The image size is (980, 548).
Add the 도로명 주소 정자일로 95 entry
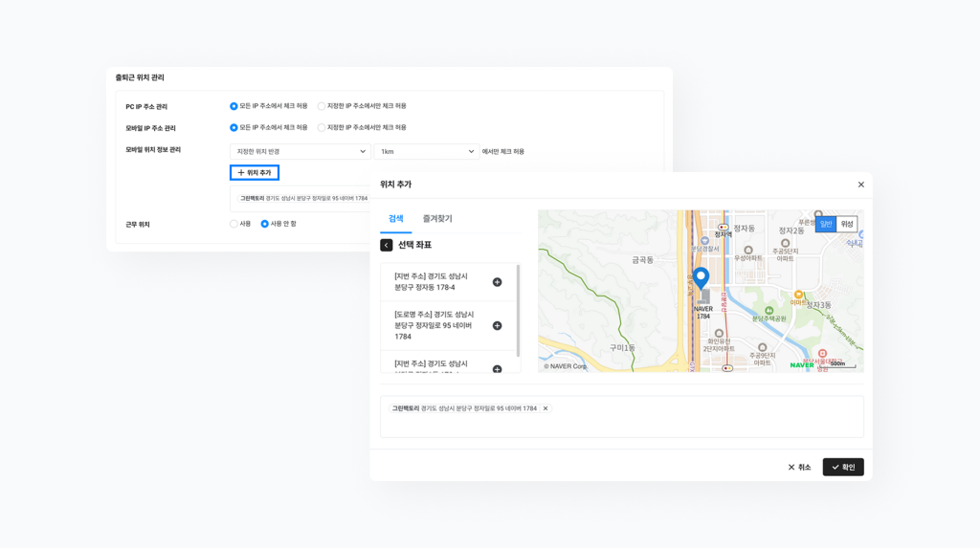point(497,326)
